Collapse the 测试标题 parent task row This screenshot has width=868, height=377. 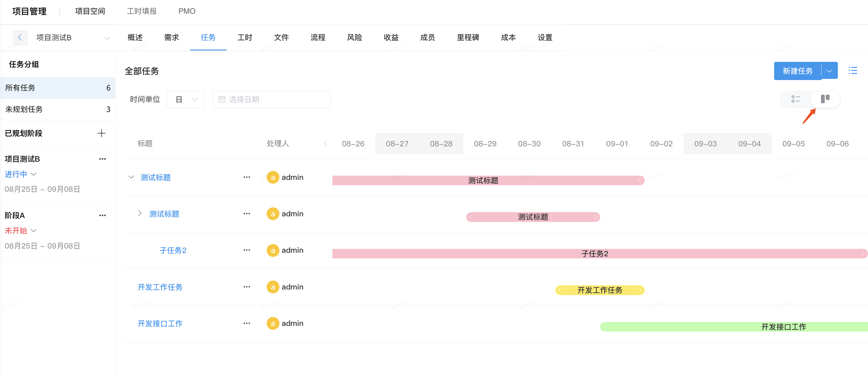tap(131, 177)
